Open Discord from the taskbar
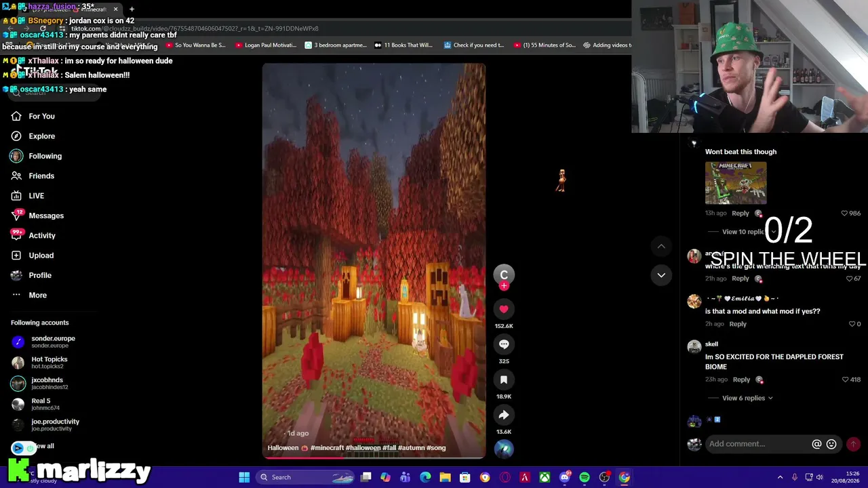 565,477
